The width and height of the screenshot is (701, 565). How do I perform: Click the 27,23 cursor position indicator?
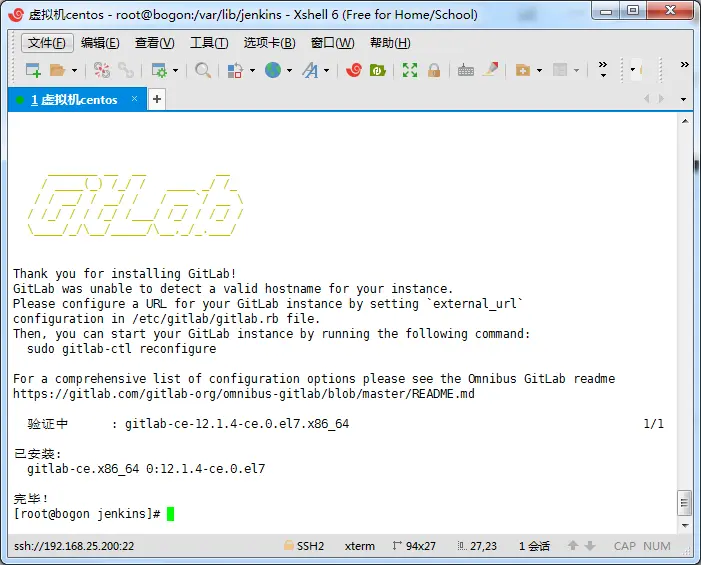(x=477, y=546)
